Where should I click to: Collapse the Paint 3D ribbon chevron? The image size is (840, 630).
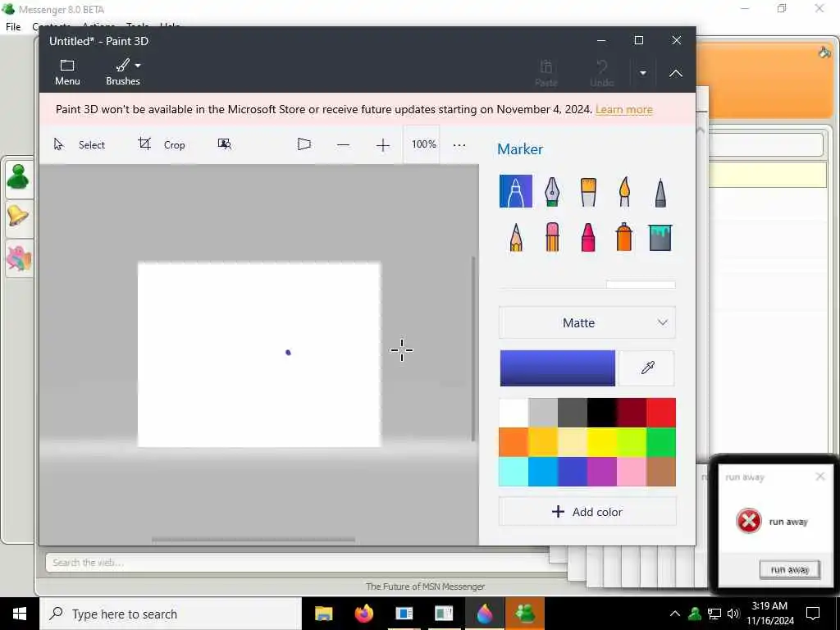pos(676,73)
